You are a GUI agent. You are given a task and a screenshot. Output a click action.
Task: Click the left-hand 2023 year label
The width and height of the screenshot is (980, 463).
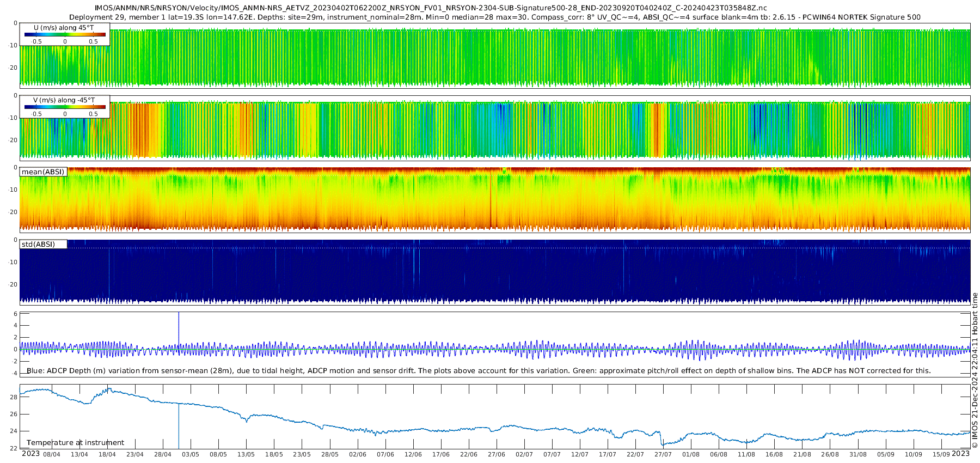coord(30,454)
